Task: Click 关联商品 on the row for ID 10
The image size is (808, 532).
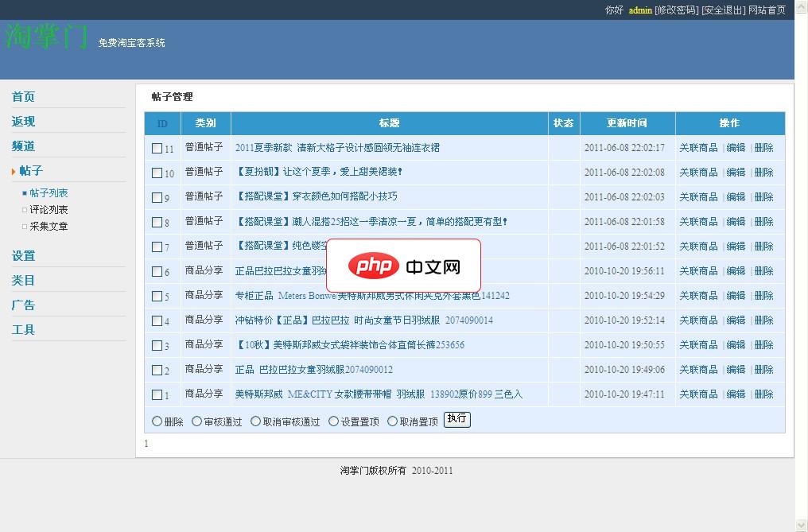Action: coord(698,172)
